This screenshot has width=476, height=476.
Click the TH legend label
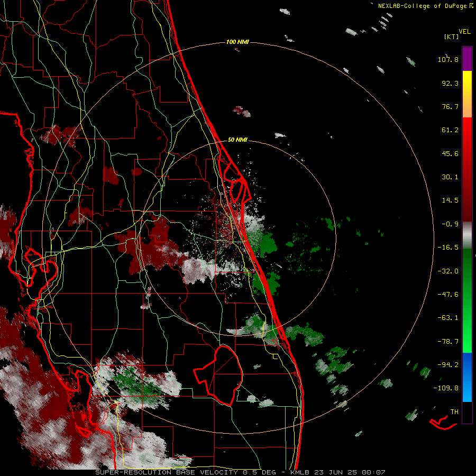tap(454, 412)
